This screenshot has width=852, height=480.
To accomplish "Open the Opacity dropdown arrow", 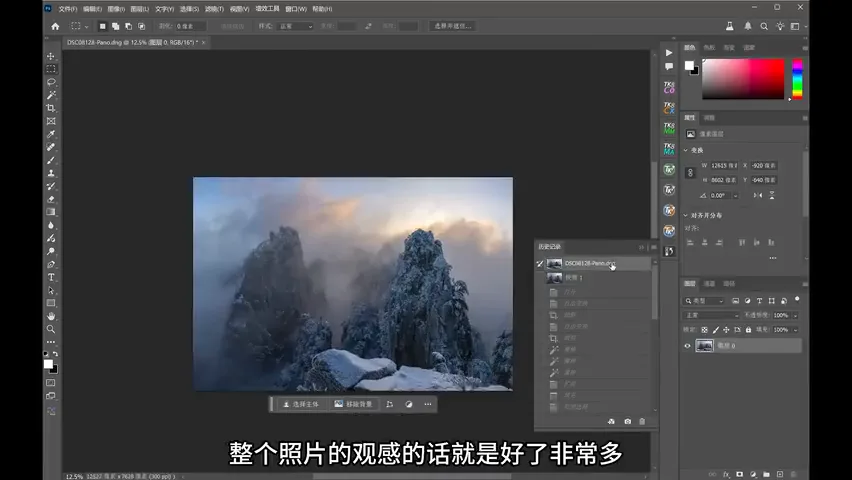I will tap(795, 315).
